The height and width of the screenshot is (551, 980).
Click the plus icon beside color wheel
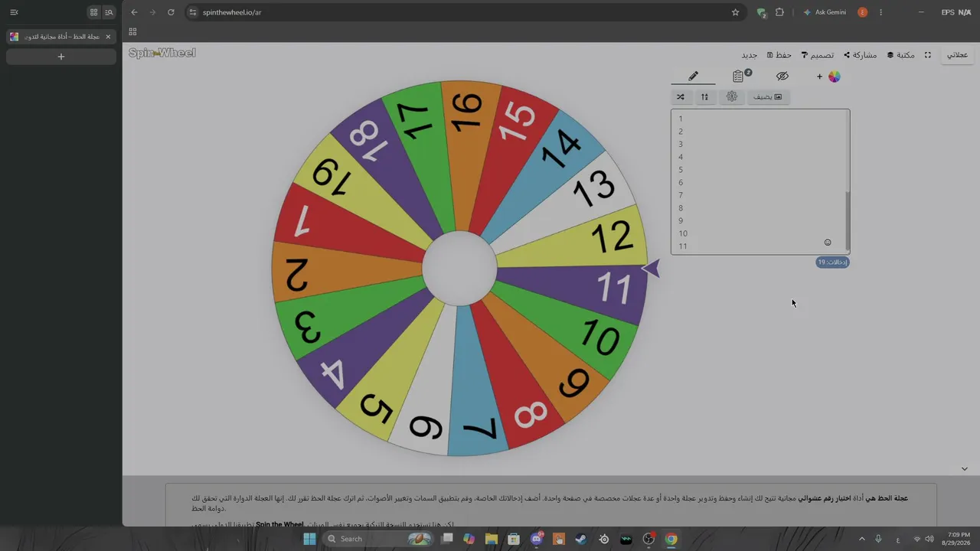pyautogui.click(x=819, y=77)
